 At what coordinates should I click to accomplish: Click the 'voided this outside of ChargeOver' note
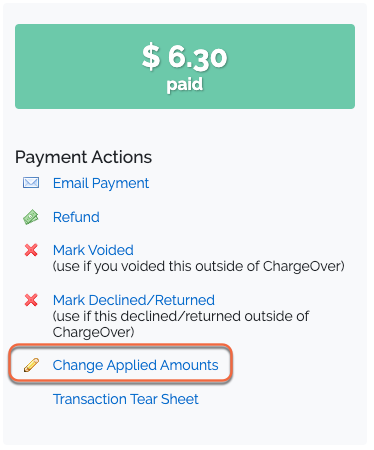(198, 266)
